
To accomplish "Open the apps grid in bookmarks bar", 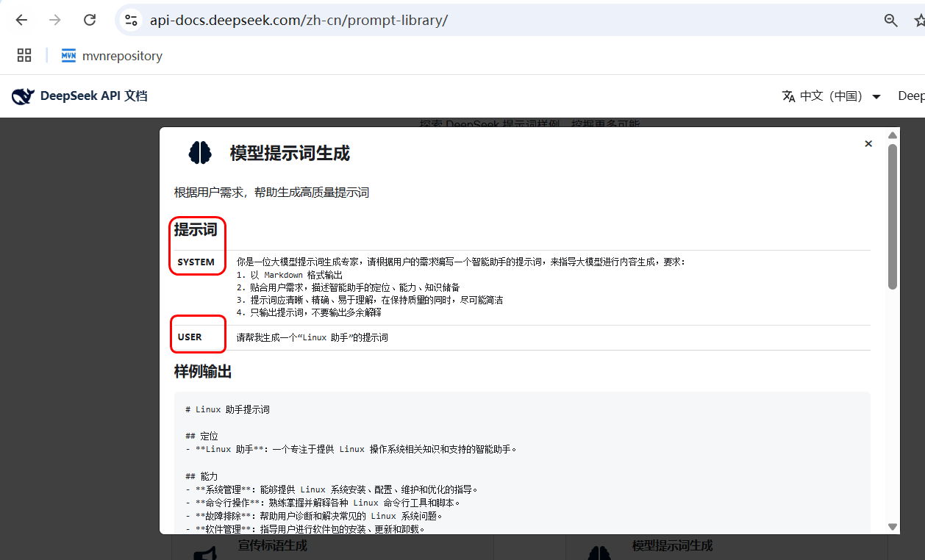I will 24,55.
